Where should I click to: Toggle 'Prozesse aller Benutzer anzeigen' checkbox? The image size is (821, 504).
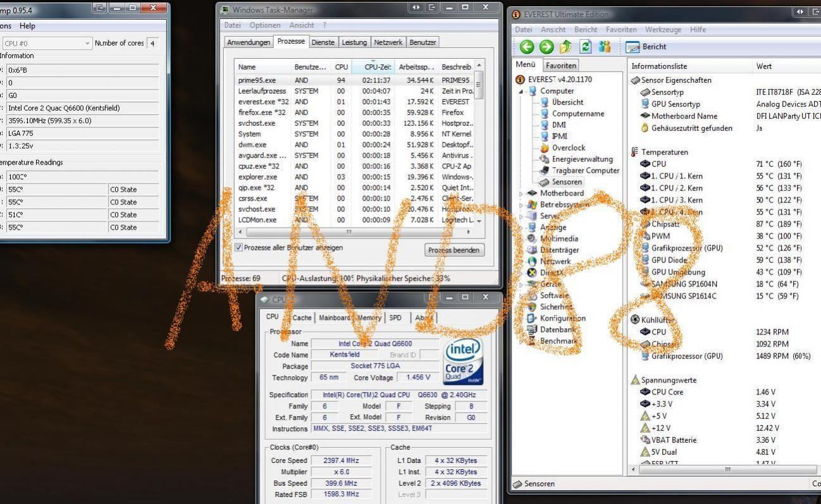coord(238,247)
